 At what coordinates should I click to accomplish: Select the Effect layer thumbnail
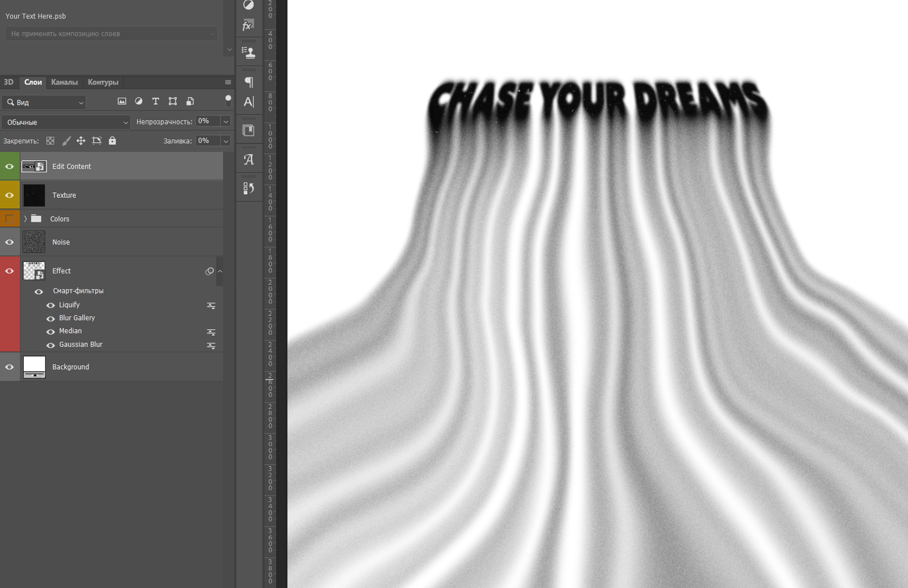pos(34,271)
